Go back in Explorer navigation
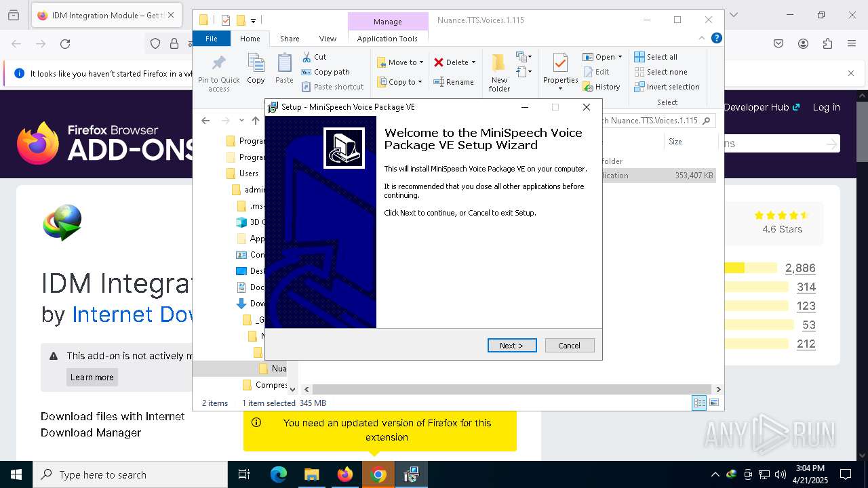Screen dimensions: 868x488 [x=205, y=121]
